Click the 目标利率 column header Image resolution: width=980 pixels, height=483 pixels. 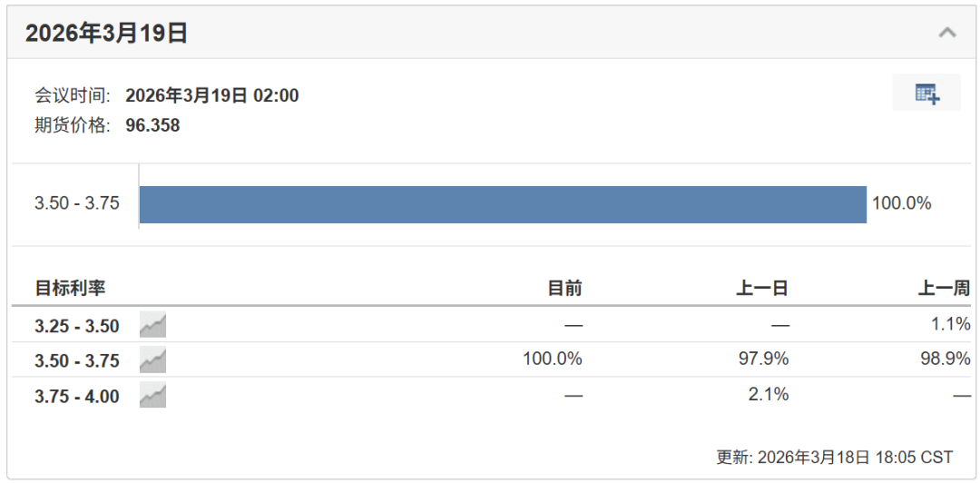pyautogui.click(x=70, y=288)
